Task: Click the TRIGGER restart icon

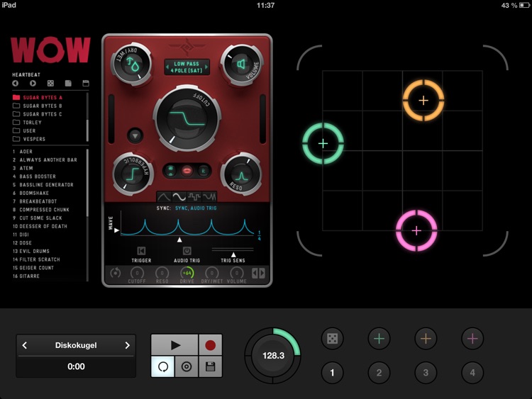Action: click(x=141, y=251)
